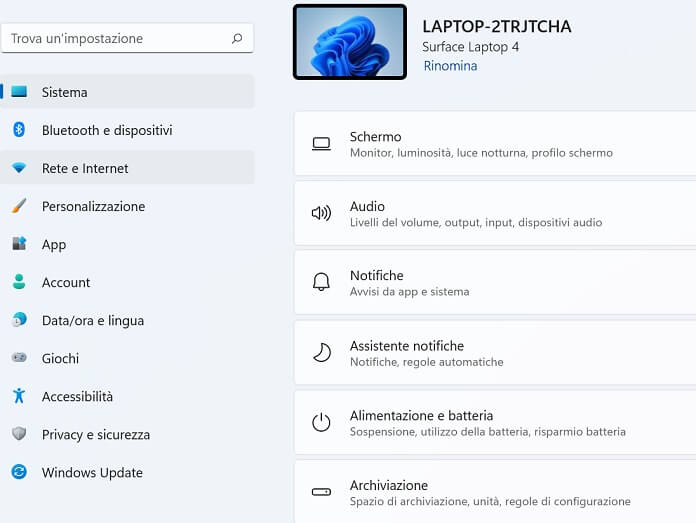The height and width of the screenshot is (523, 696).
Task: Click the laptop icon in Schermo row
Action: coord(321,144)
